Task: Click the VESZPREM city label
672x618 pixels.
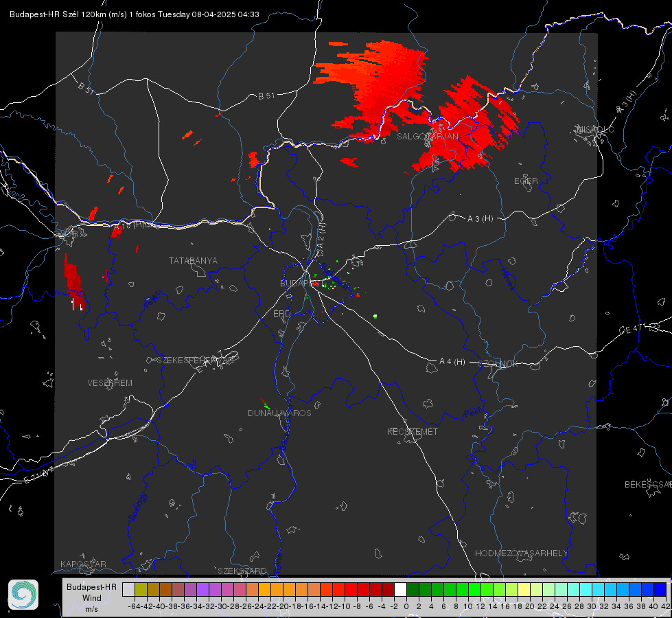Action: 110,382
